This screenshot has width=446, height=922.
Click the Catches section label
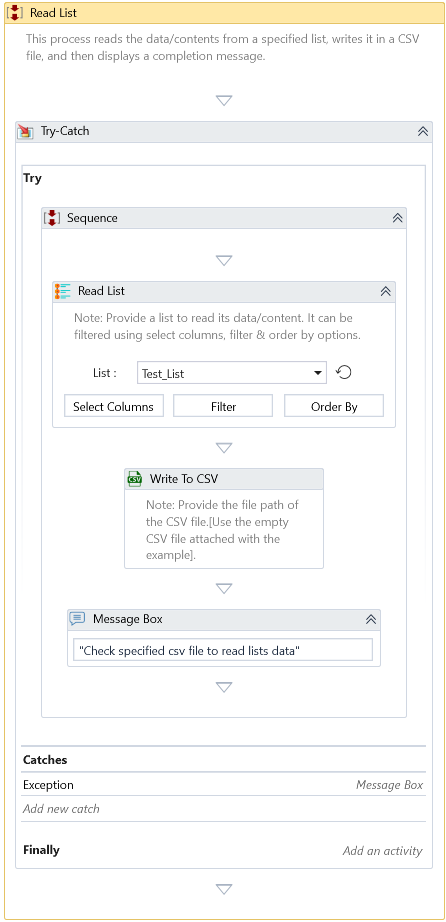coord(45,760)
